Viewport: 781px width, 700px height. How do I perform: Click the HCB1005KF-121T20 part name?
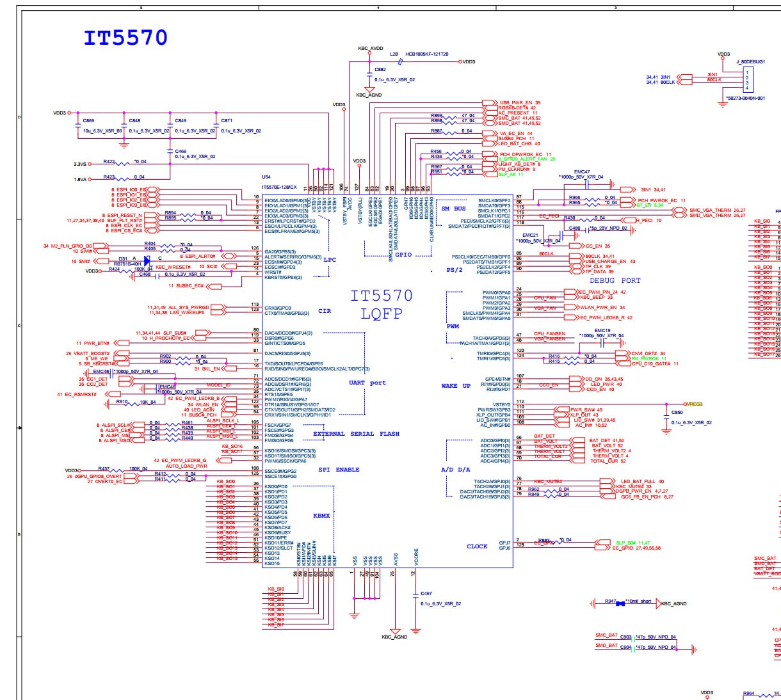point(427,54)
